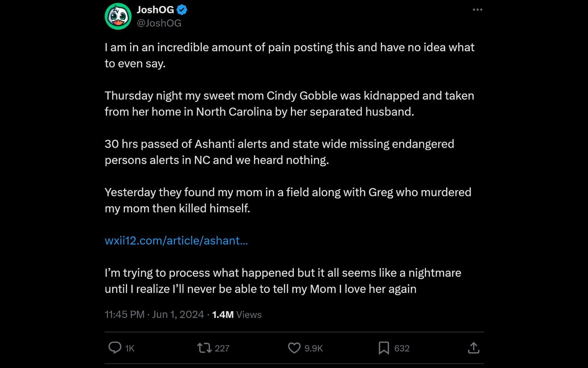
Task: Open the wxii12.com article link
Action: coord(176,241)
